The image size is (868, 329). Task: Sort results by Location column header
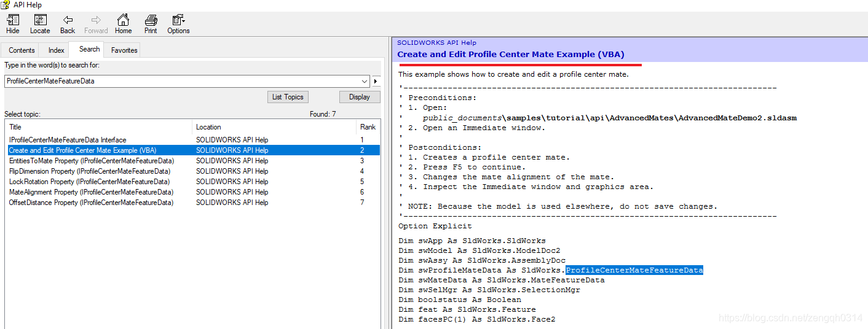click(x=274, y=127)
